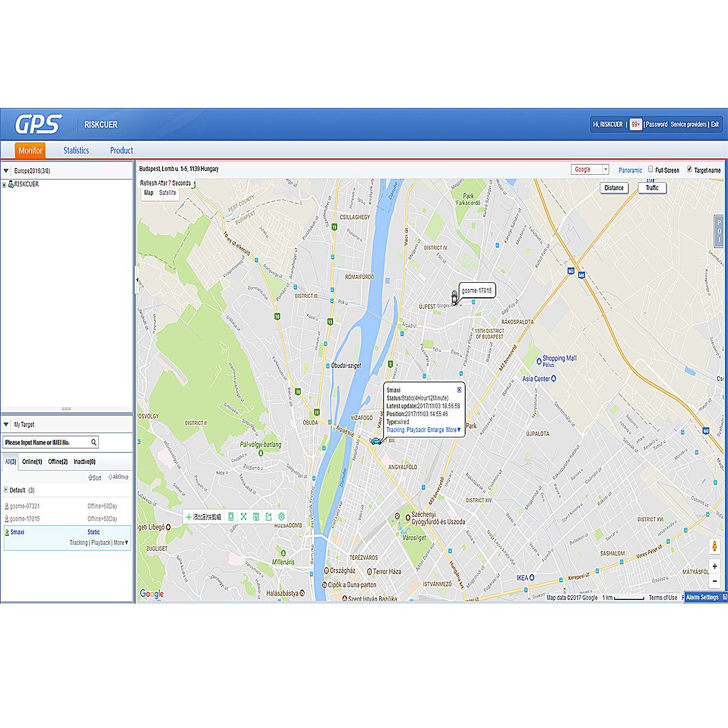This screenshot has width=728, height=728.
Task: Click the goome-17015 device icon in list
Action: coord(7,519)
